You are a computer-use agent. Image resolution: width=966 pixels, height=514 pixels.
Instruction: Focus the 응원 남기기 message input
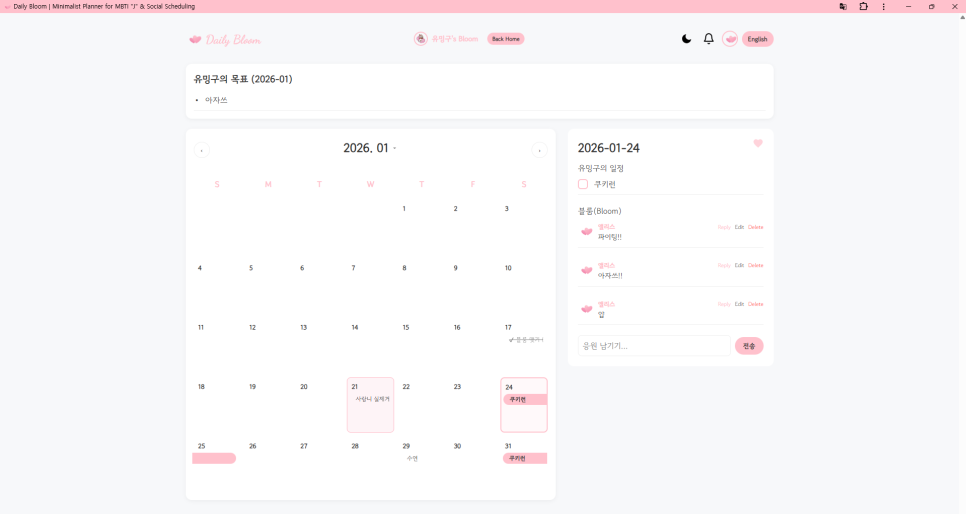point(655,346)
